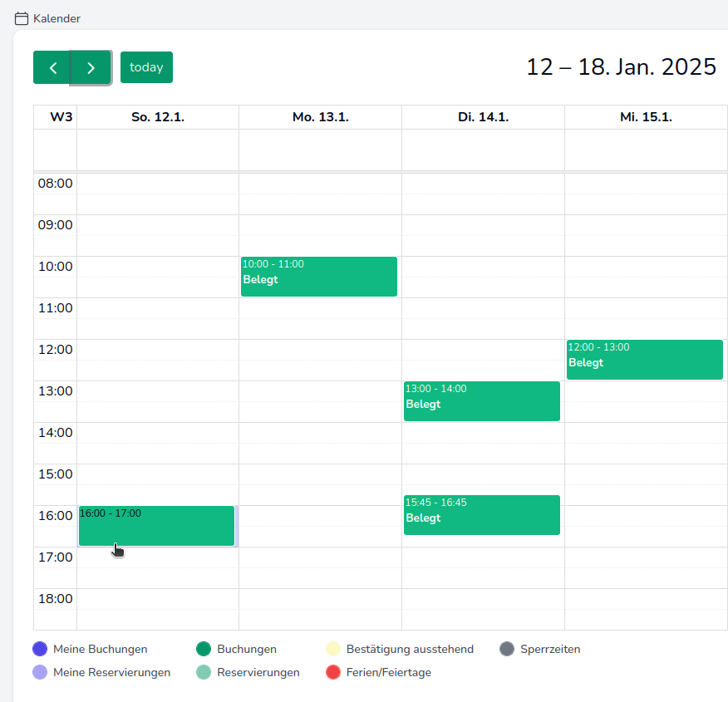Click the red Ferien/Feiertage legend dot
Screen dimensions: 728x702
pyautogui.click(x=335, y=673)
